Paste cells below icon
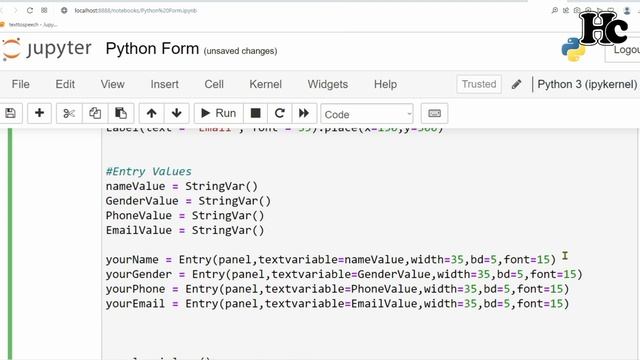 click(121, 113)
